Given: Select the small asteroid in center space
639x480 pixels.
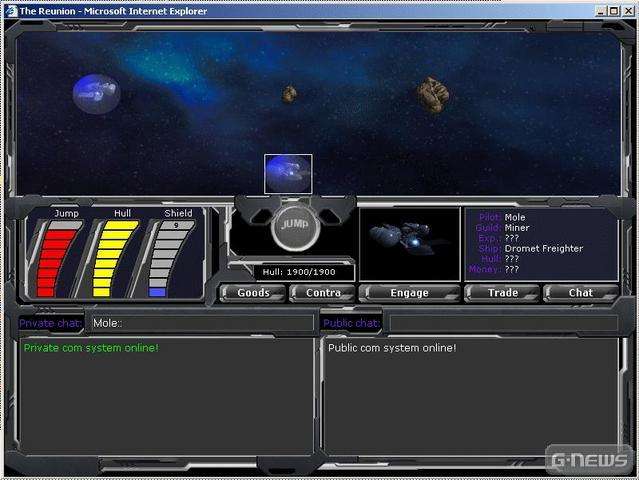Looking at the screenshot, I should tap(289, 94).
